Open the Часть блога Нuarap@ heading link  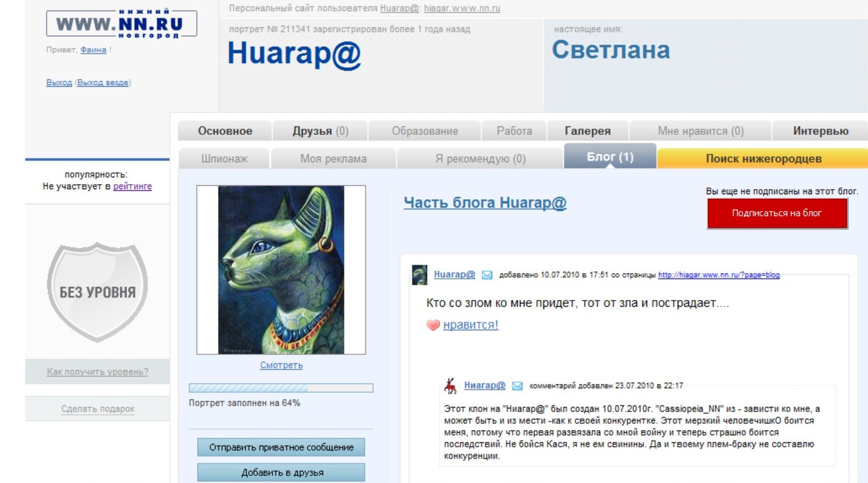click(485, 203)
